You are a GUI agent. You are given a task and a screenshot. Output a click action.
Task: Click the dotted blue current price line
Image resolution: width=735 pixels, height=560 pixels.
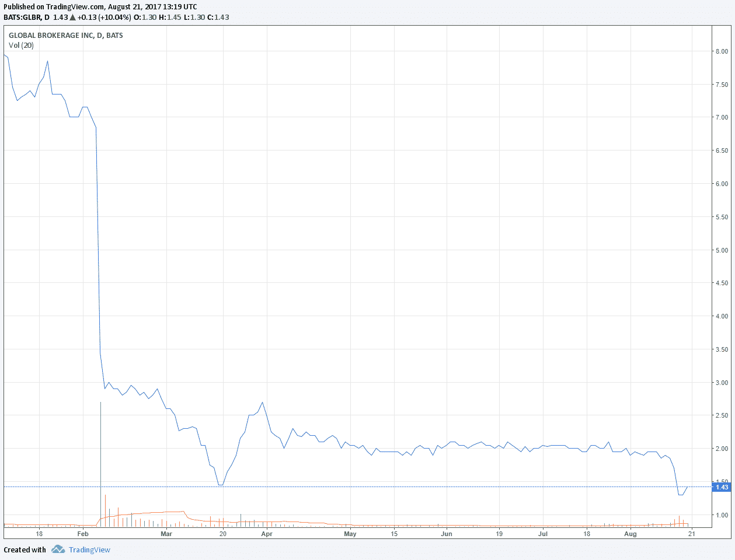(x=409, y=487)
